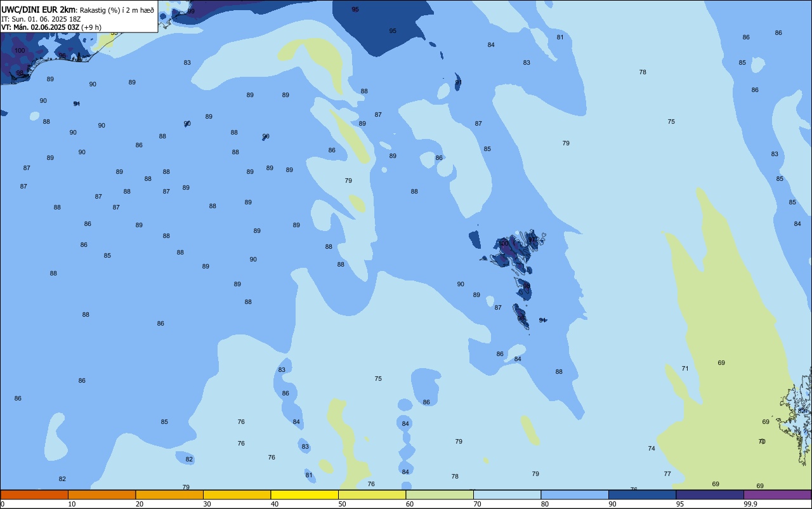Viewport: 812px width, 509px height.
Task: Click the humidity value "71" on the map
Action: [x=685, y=368]
